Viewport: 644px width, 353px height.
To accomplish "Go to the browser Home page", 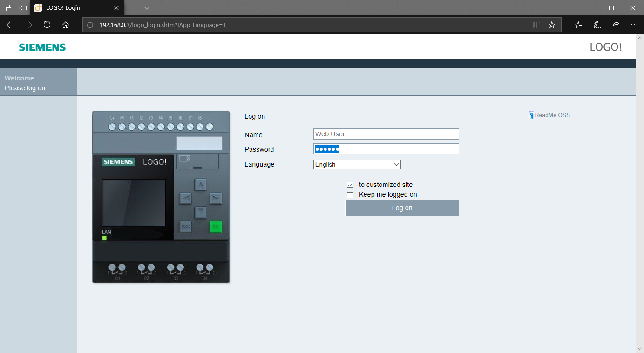I will [66, 25].
